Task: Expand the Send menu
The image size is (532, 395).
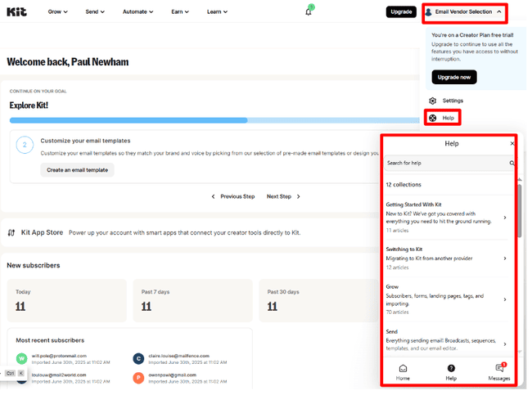Action: click(x=95, y=12)
